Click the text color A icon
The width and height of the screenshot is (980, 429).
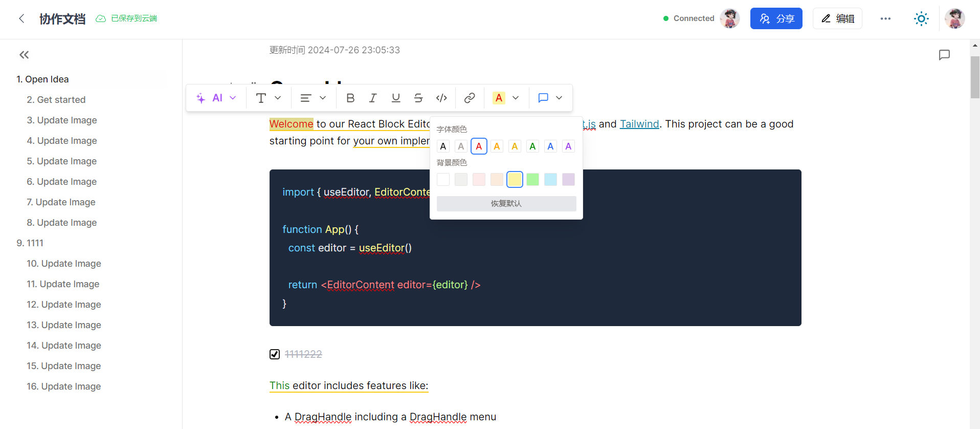point(499,98)
